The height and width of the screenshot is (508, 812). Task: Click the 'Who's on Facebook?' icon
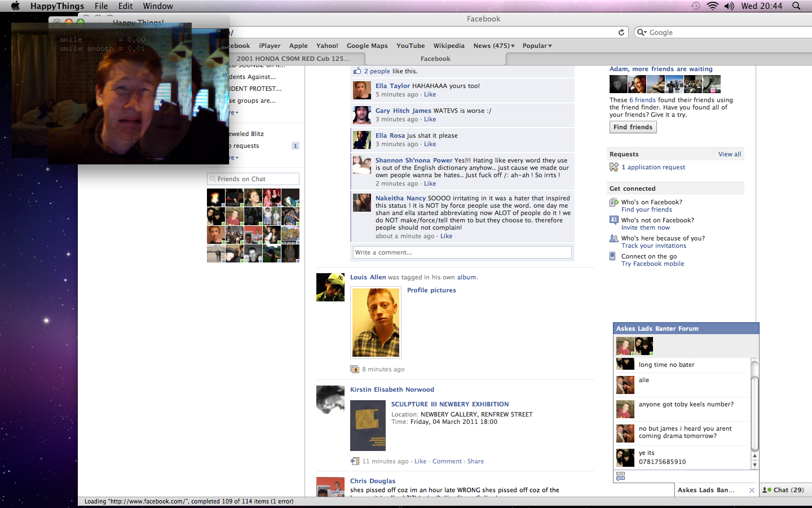(614, 203)
